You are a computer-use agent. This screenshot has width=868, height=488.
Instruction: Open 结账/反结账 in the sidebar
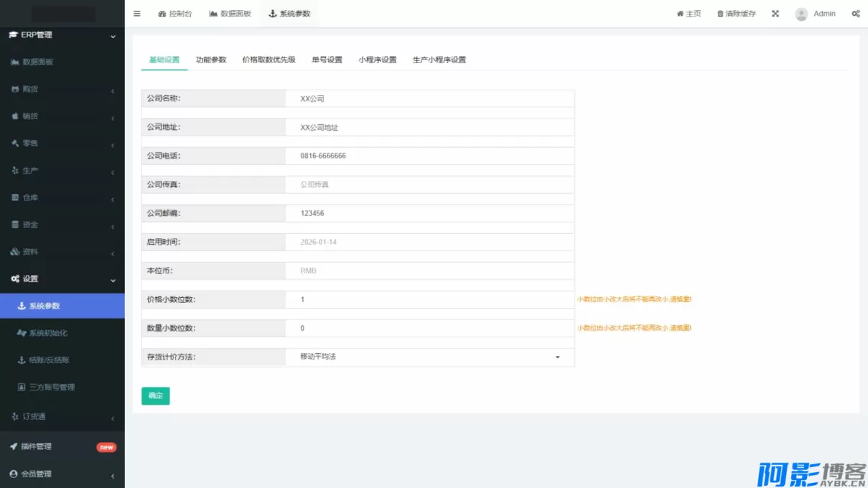48,360
